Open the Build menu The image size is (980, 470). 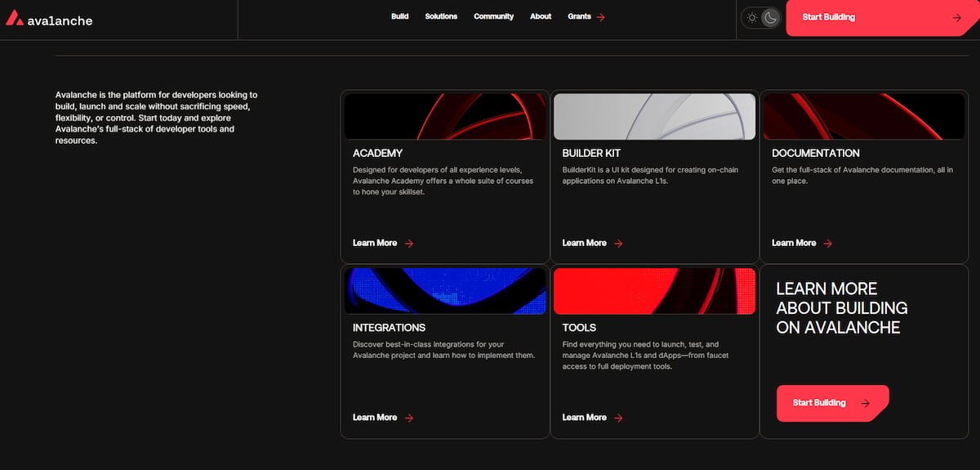399,16
